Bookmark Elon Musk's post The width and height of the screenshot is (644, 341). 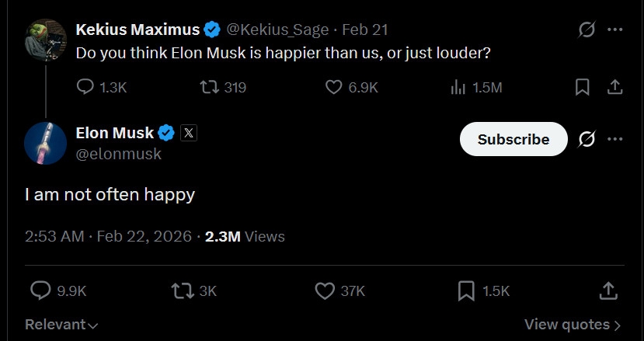(x=466, y=291)
